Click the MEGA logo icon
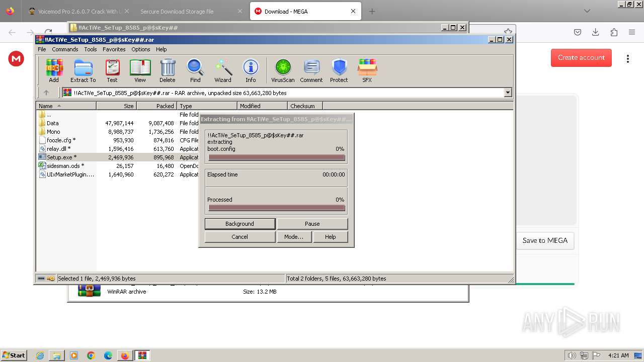Screen dimensions: 644x362 tap(16, 59)
